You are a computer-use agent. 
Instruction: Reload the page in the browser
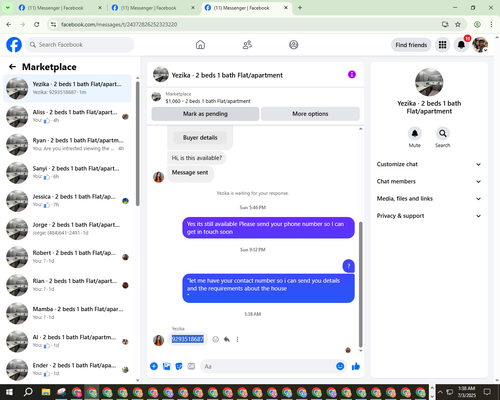click(x=37, y=24)
